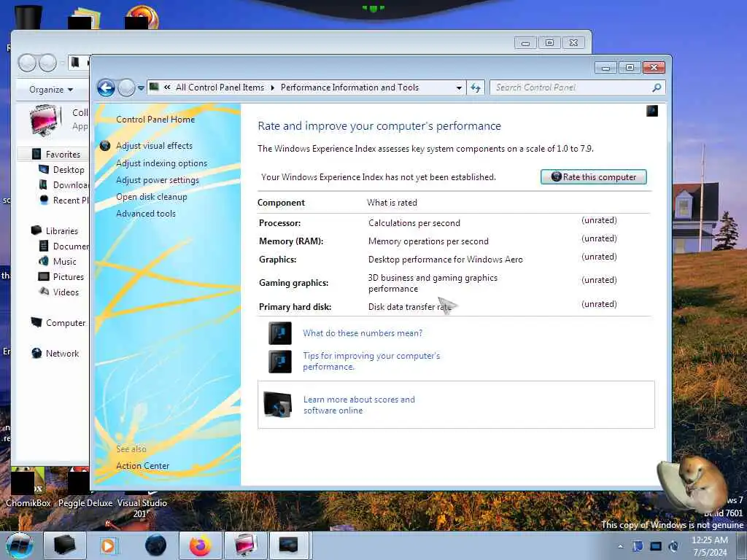Screen dimensions: 747x560
Task: Select the Processor row label
Action: (279, 223)
